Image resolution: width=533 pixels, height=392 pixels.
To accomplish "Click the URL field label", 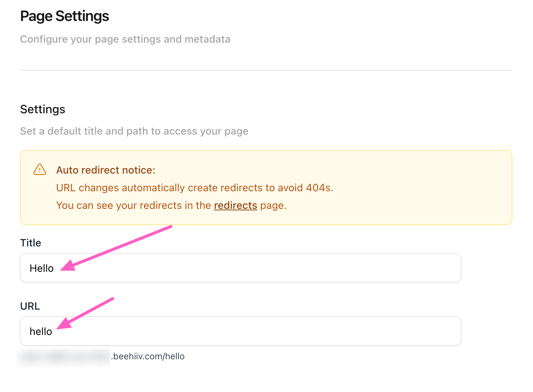I will coord(30,306).
